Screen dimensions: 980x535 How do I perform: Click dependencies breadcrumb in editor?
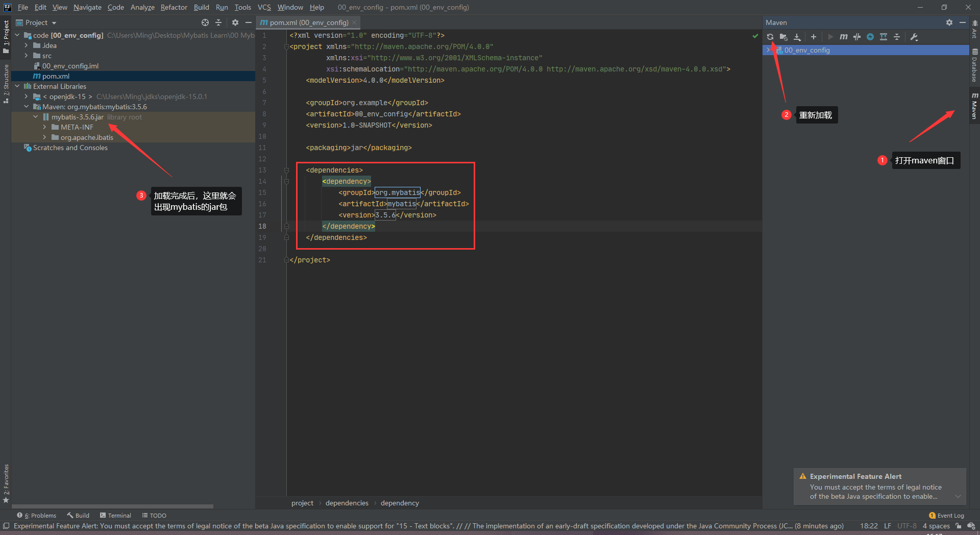(347, 503)
